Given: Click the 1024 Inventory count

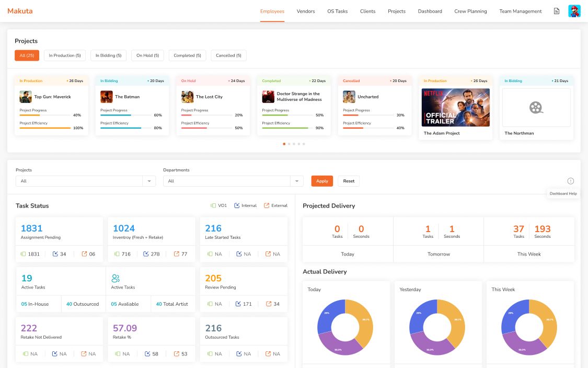Looking at the screenshot, I should (124, 228).
